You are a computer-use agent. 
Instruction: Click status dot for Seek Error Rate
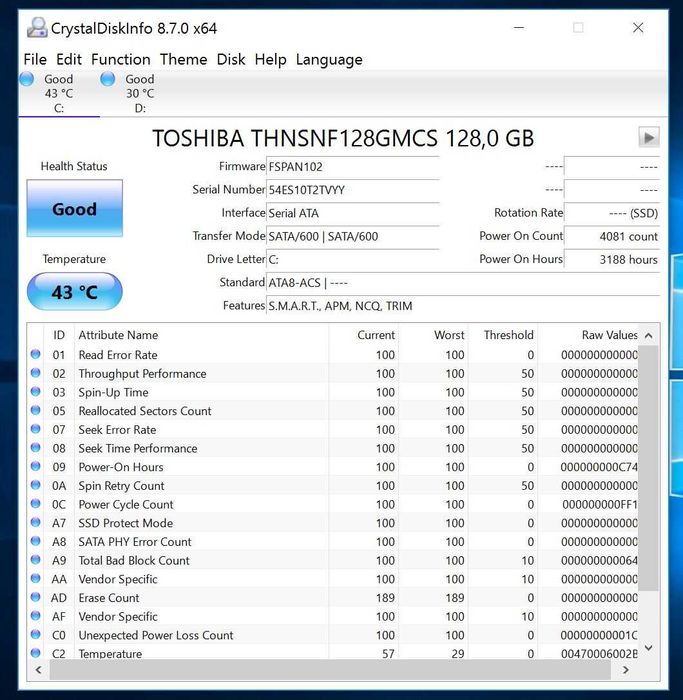(x=36, y=429)
